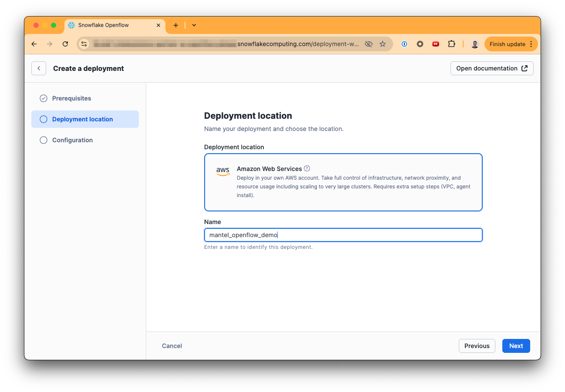Viewport: 565px width, 392px height.
Task: Click the AWS logo in the location card
Action: coord(223,171)
